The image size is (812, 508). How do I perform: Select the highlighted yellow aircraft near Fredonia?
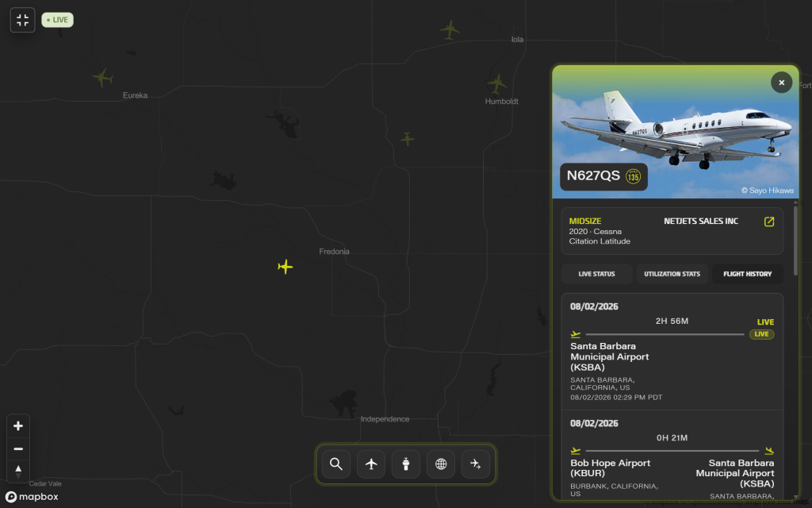coord(285,267)
